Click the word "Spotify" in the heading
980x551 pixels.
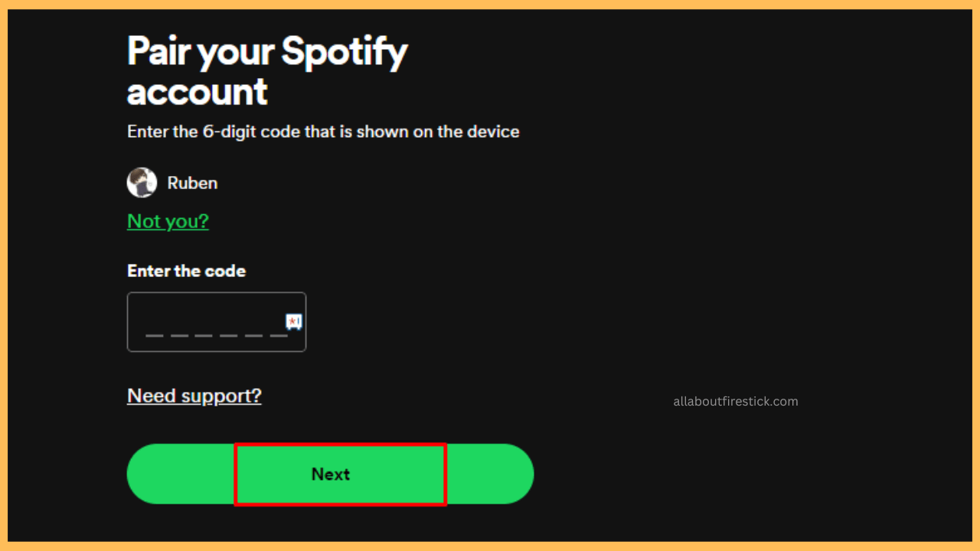pyautogui.click(x=345, y=52)
